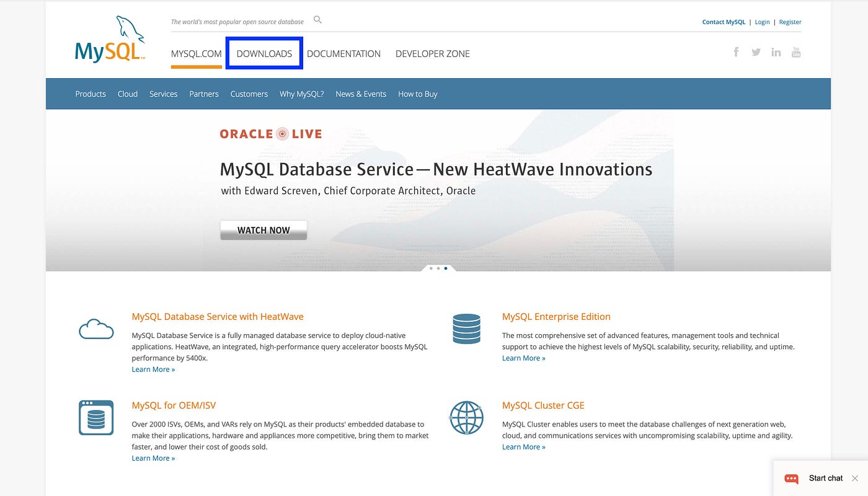Click the cloud icon beside HeatWave service

(x=96, y=329)
